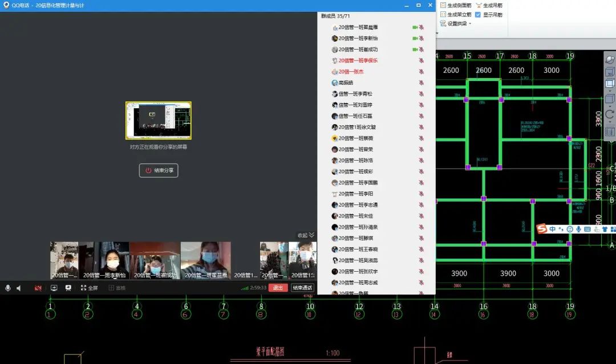Select member 20信管一班李新怡 in list

click(x=358, y=38)
